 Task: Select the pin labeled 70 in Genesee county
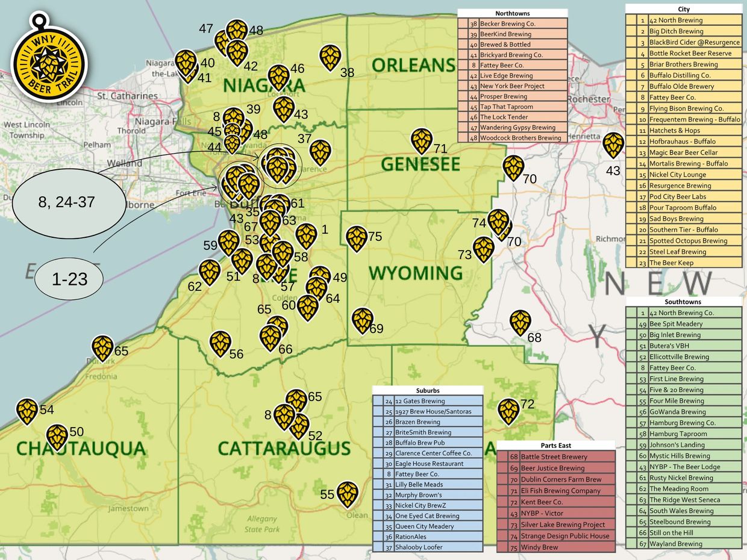[513, 168]
